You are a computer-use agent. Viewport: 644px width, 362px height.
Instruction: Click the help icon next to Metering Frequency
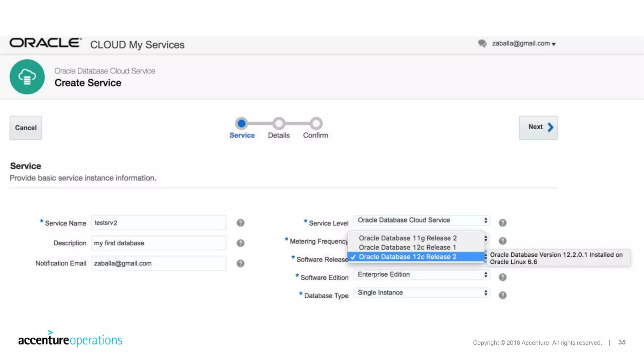(502, 241)
